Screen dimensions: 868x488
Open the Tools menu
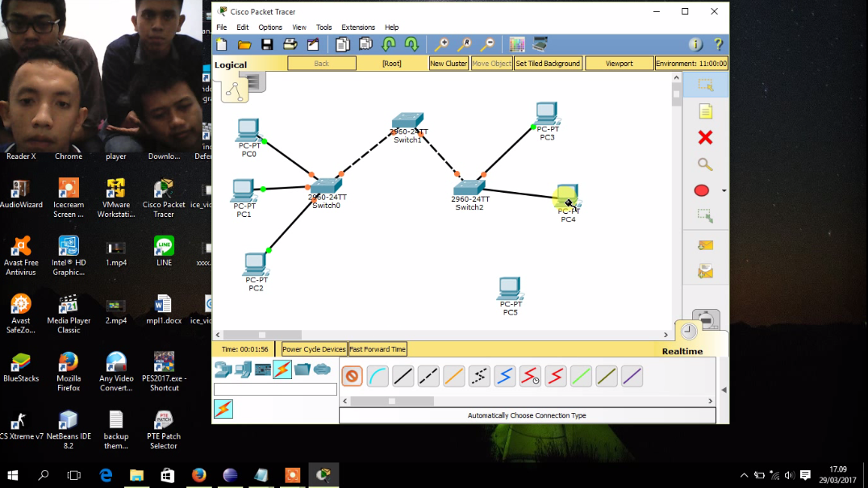(323, 27)
